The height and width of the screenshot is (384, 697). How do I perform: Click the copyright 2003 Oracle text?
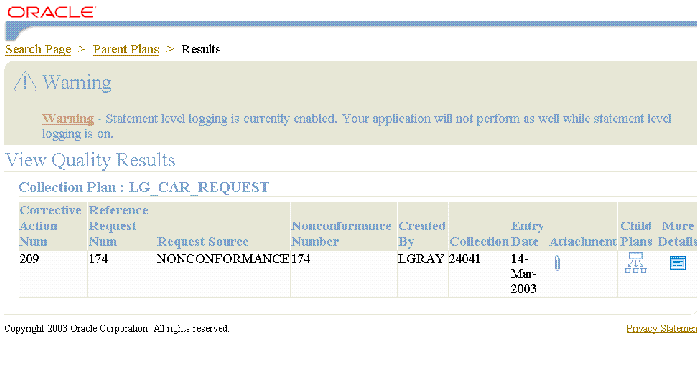117,328
